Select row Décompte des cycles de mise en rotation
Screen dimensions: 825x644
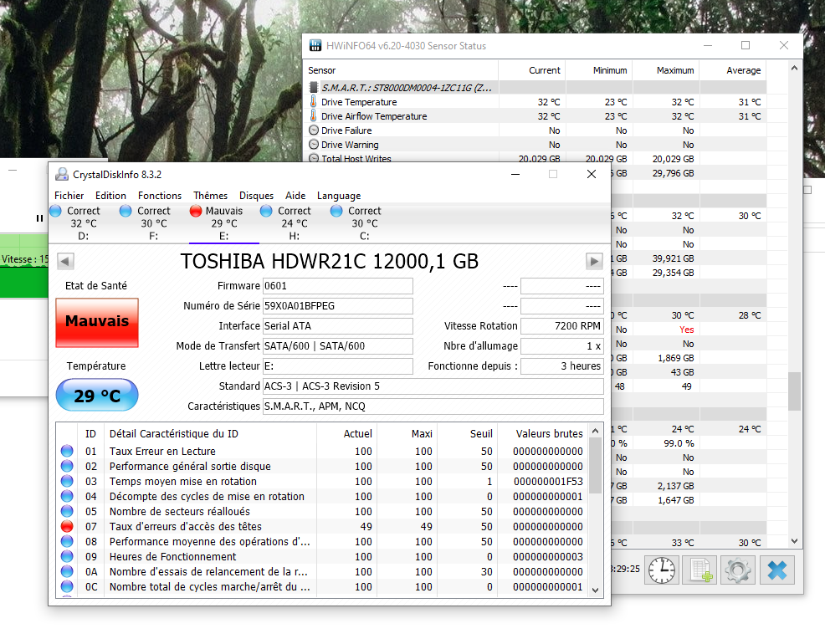[x=322, y=496]
